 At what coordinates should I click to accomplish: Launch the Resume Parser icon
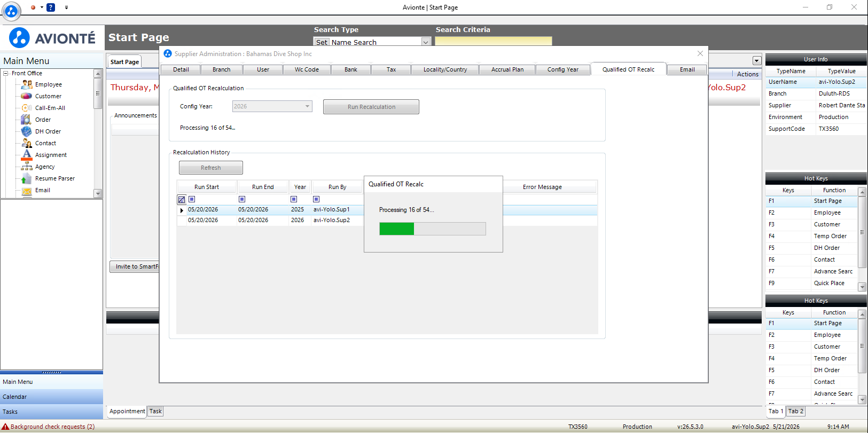click(27, 178)
